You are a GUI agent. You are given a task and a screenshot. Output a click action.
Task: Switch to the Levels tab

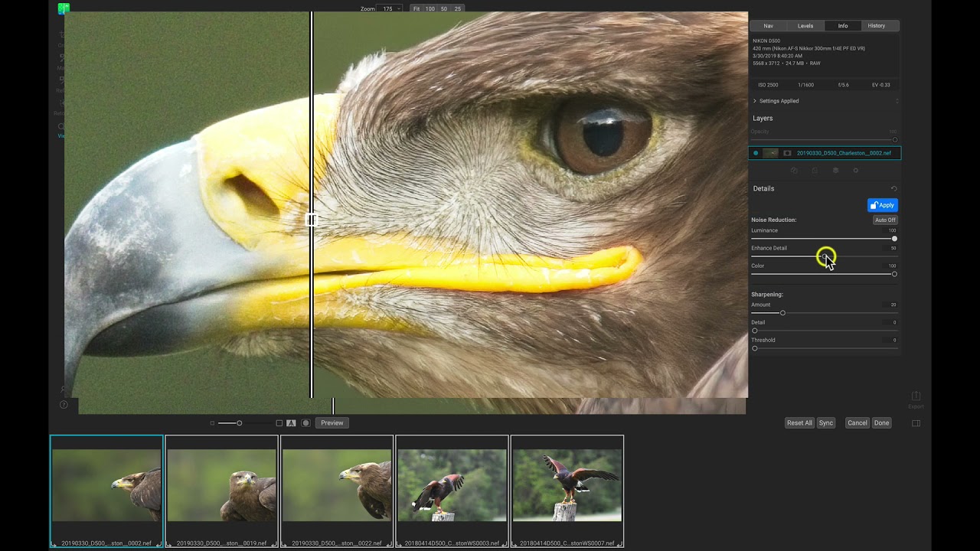coord(805,26)
